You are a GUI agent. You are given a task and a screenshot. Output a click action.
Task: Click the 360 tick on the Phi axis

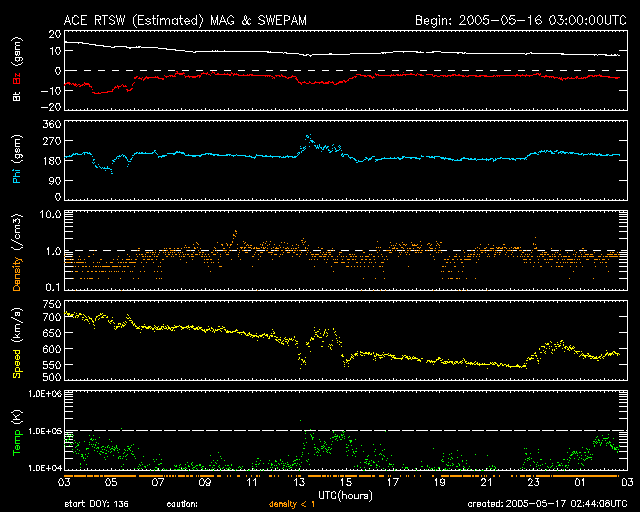click(x=46, y=125)
